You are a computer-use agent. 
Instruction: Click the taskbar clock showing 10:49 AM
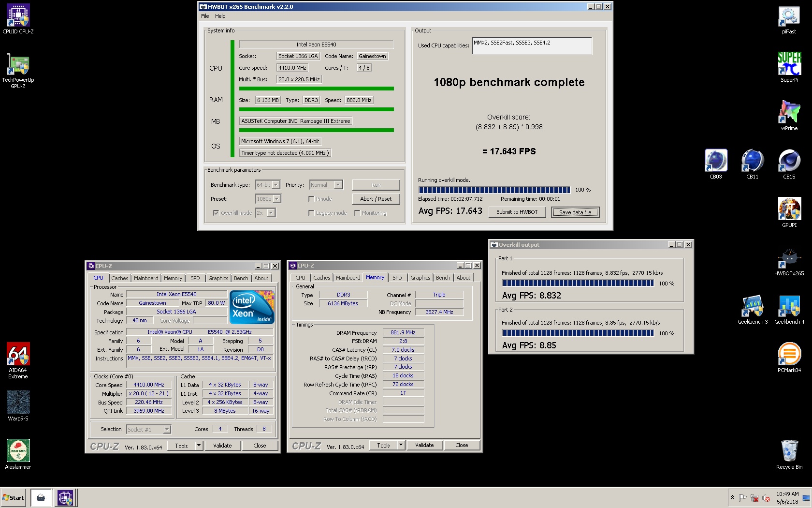[787, 497]
